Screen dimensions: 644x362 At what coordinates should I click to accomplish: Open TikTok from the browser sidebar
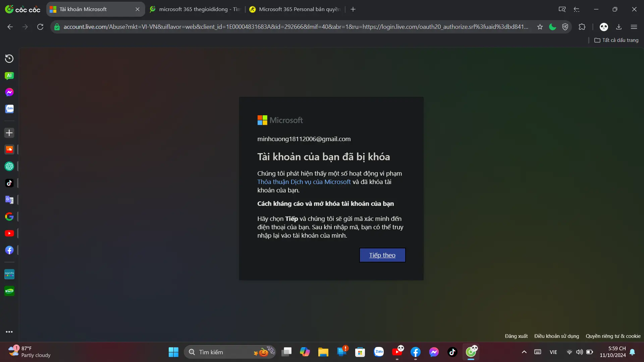pyautogui.click(x=9, y=183)
